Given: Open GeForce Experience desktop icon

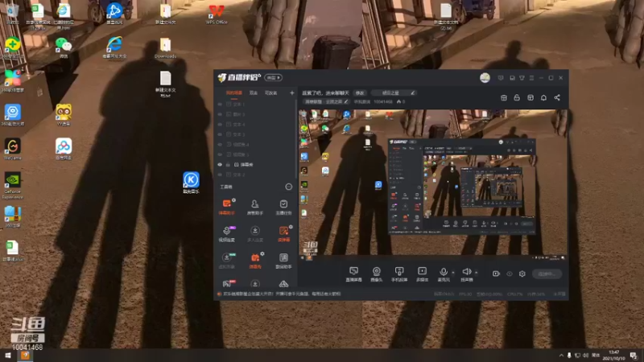Looking at the screenshot, I should pyautogui.click(x=13, y=186).
